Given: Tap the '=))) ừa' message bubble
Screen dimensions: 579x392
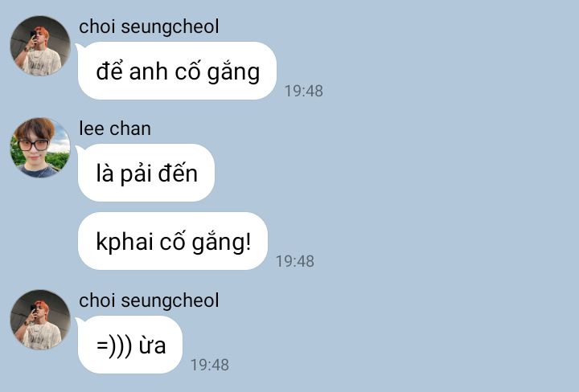Looking at the screenshot, I should coord(130,345).
